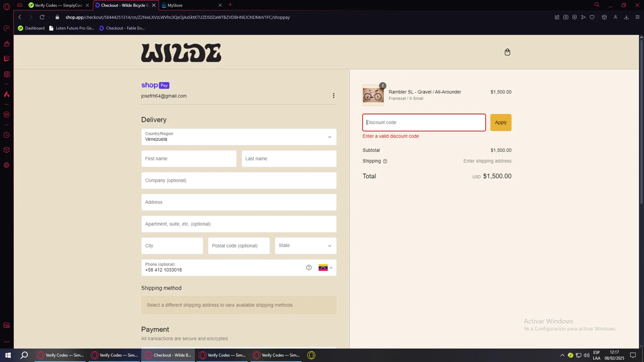
Task: Focus the Address field
Action: 239,202
